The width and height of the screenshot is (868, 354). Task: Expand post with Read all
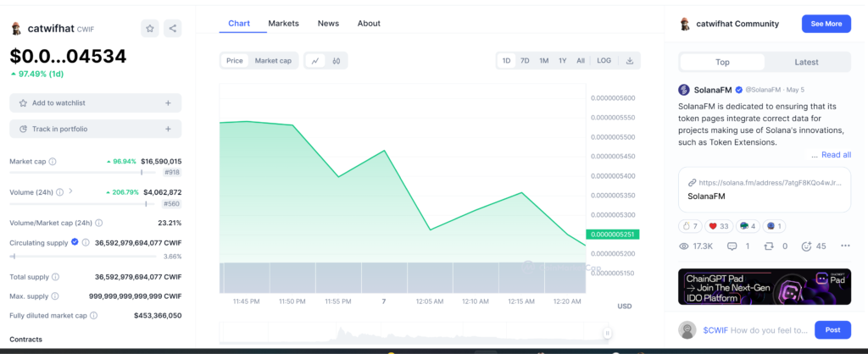tap(835, 155)
